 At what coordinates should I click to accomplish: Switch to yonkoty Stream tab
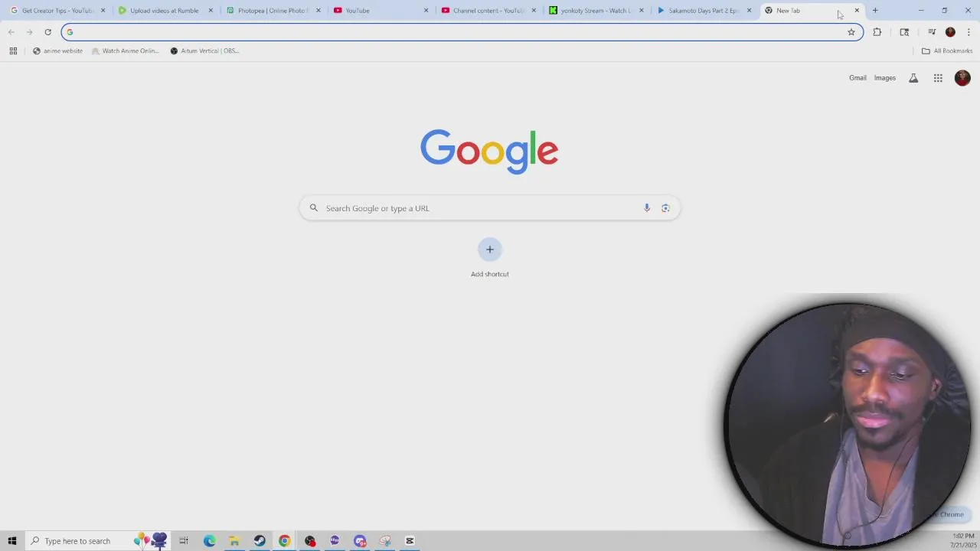pyautogui.click(x=596, y=11)
